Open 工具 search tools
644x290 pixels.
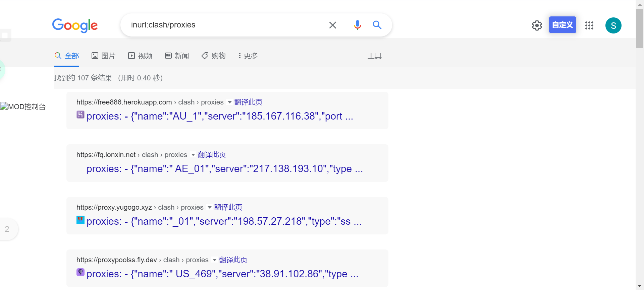[x=374, y=56]
